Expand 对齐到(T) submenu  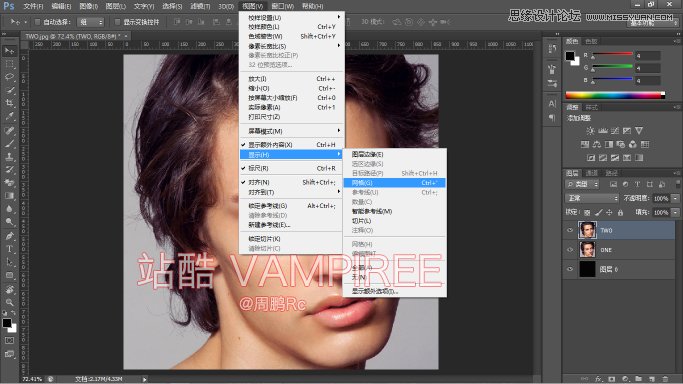[291, 192]
